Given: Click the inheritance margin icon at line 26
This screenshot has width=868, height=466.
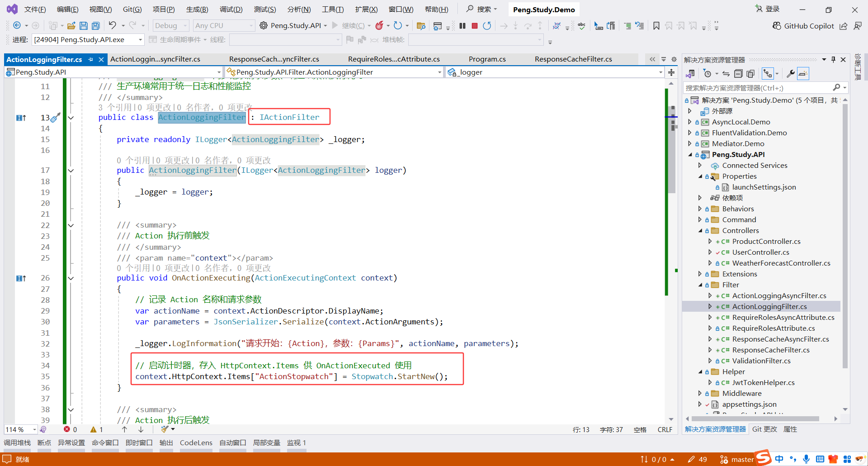Looking at the screenshot, I should point(21,278).
